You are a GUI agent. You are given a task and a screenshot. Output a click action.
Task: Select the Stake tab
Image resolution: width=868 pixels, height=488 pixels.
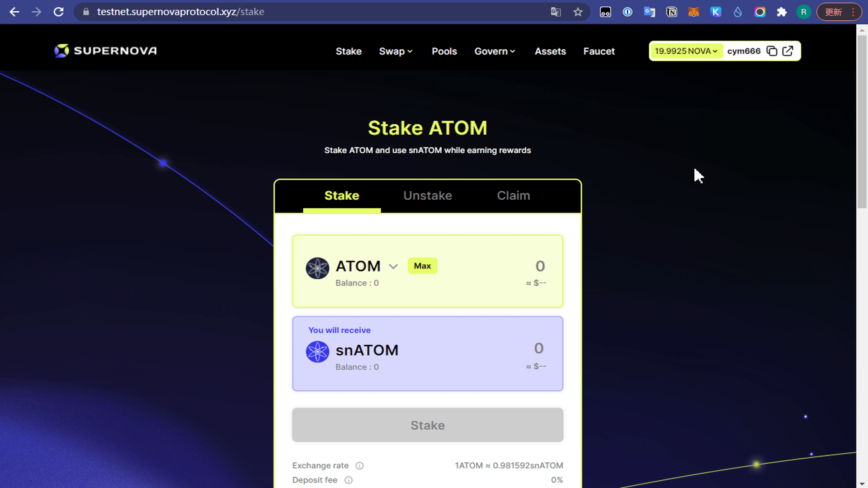[342, 196]
